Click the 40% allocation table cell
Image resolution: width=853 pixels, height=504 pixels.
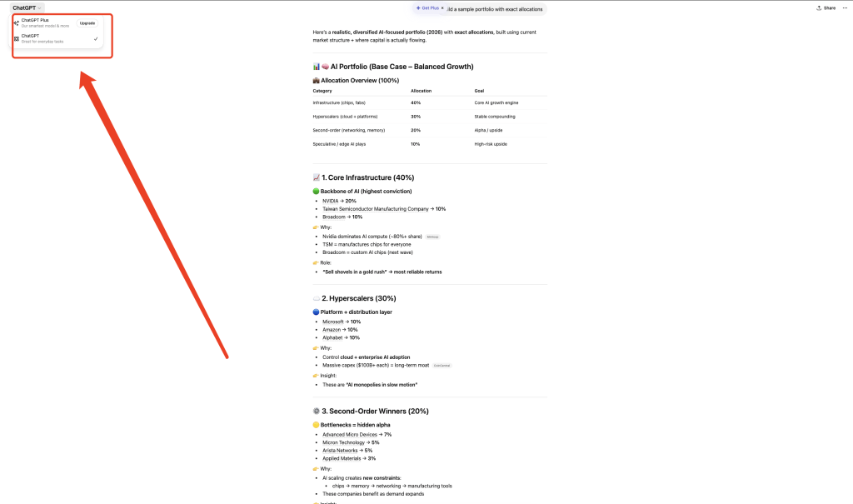[x=416, y=102]
